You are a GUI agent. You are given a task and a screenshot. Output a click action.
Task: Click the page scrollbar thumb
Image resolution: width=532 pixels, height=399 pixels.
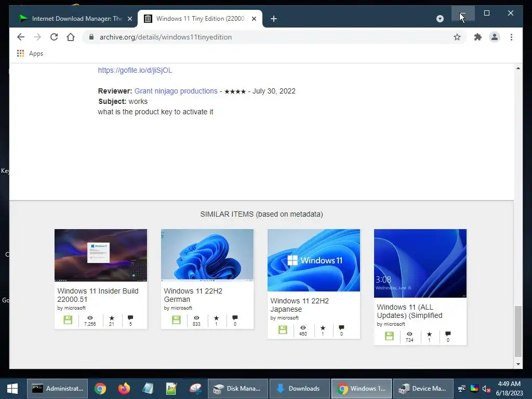point(518,331)
